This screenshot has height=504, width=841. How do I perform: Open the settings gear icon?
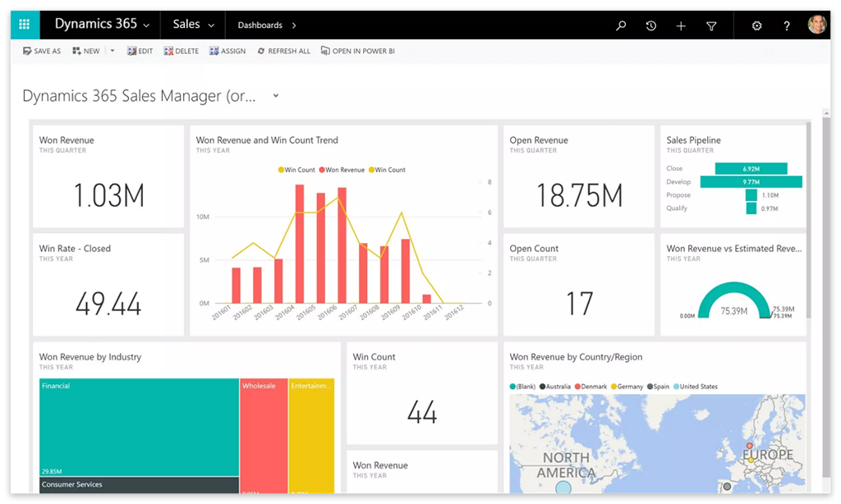click(x=756, y=25)
